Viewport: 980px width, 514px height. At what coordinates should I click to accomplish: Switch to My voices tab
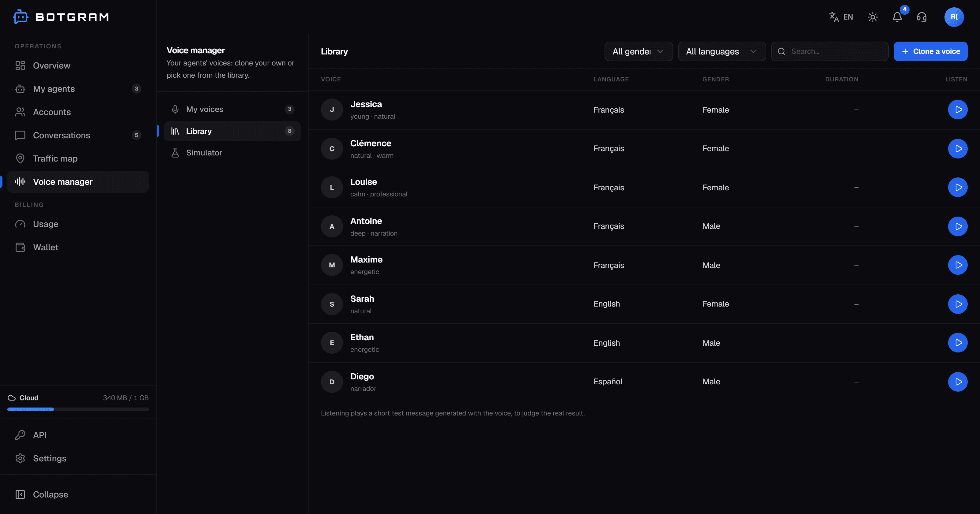[x=232, y=109]
